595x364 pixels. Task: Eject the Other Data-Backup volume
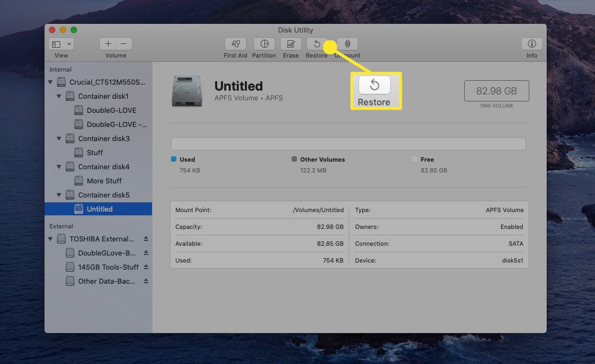pos(146,282)
